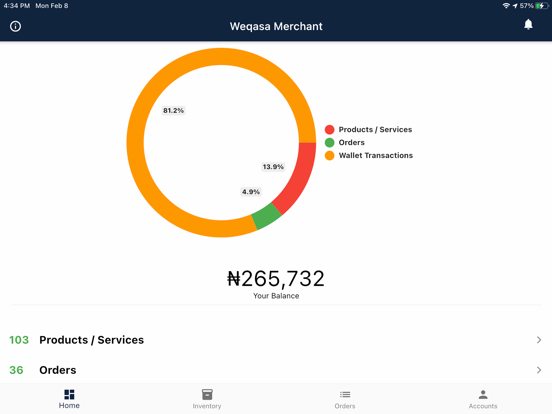This screenshot has height=414, width=552.
Task: Tap the 4:34 PM clock
Action: point(17,6)
